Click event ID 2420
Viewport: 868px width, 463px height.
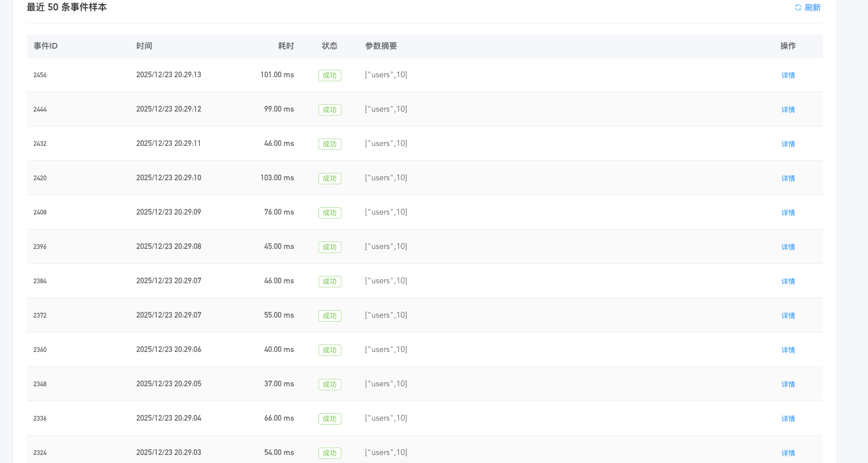pos(40,178)
